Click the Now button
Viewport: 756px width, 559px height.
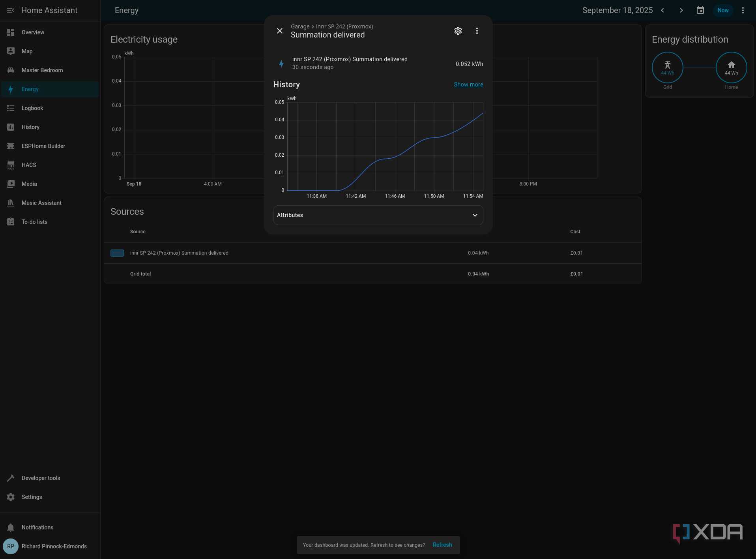[x=723, y=10]
